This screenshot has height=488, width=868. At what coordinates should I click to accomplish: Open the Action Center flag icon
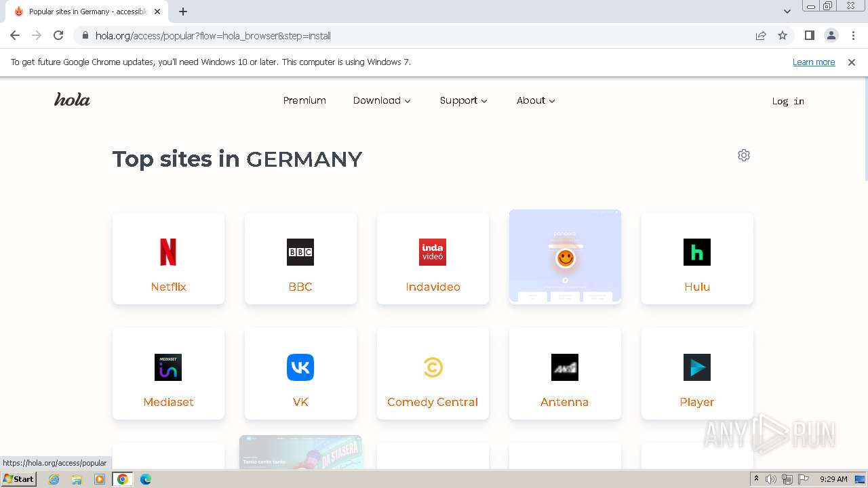[804, 479]
